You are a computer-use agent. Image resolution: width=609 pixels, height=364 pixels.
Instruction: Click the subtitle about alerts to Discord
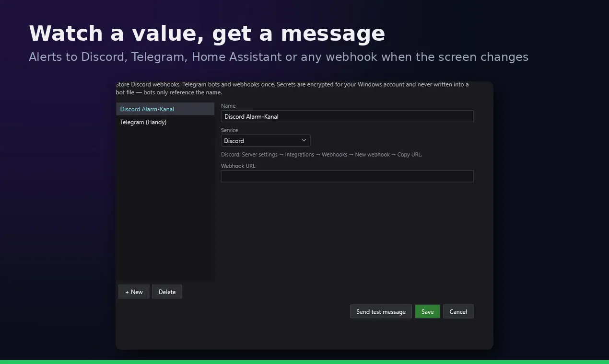[279, 57]
